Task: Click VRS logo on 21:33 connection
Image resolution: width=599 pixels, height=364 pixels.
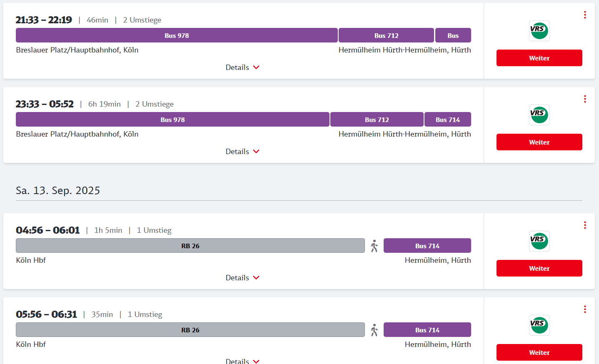Action: point(539,31)
